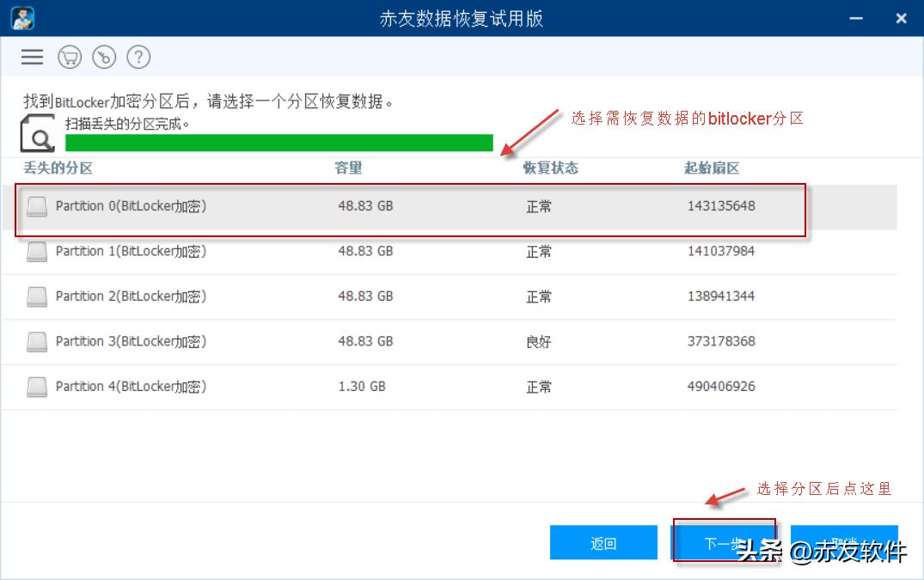Open the hamburger menu
The width and height of the screenshot is (924, 580).
[x=32, y=57]
